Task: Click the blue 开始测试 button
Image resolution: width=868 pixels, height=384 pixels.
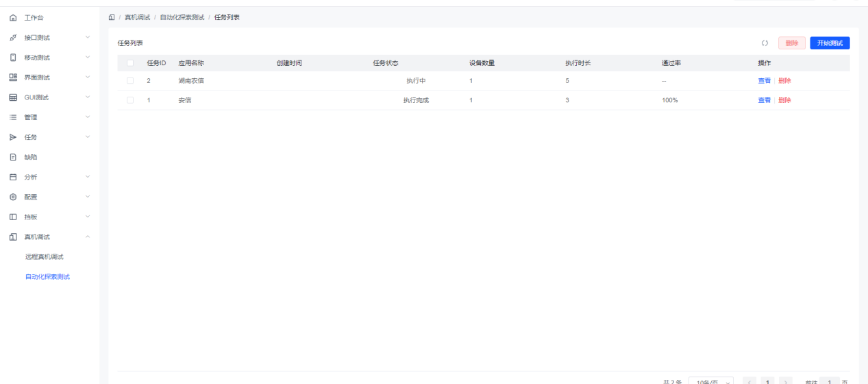Action: [x=829, y=43]
